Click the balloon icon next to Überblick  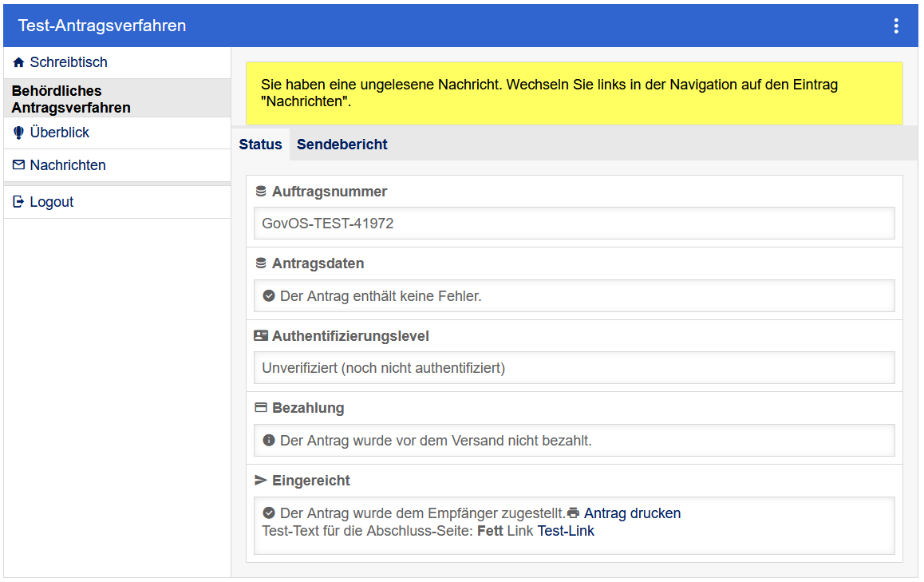(x=19, y=133)
